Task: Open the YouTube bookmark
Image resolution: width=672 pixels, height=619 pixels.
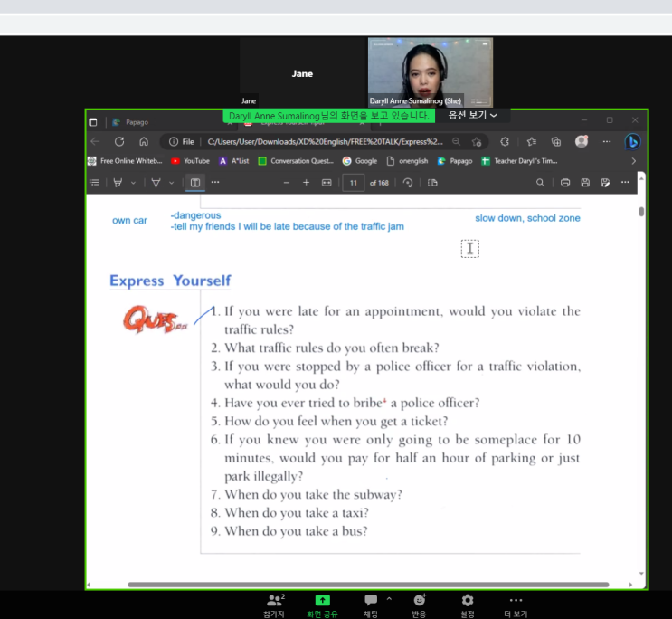Action: [190, 161]
